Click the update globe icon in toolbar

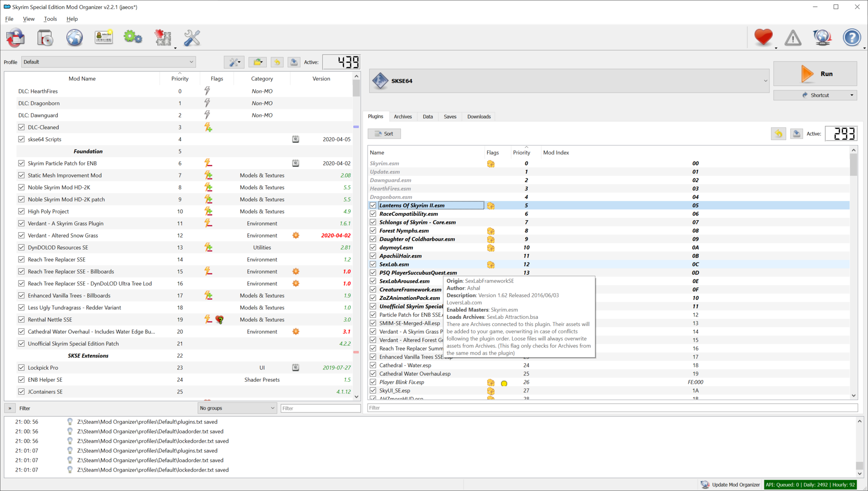point(822,38)
